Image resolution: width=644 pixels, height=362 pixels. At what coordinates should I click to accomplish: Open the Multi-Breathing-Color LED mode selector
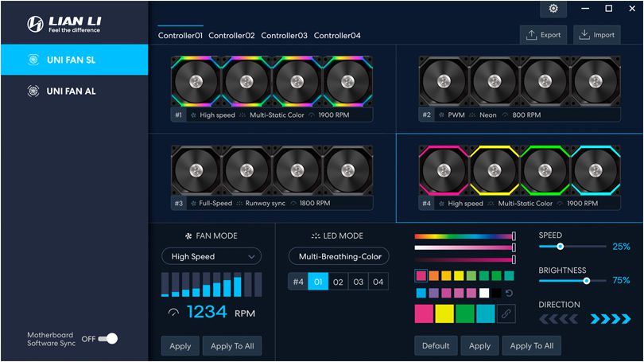click(x=339, y=256)
